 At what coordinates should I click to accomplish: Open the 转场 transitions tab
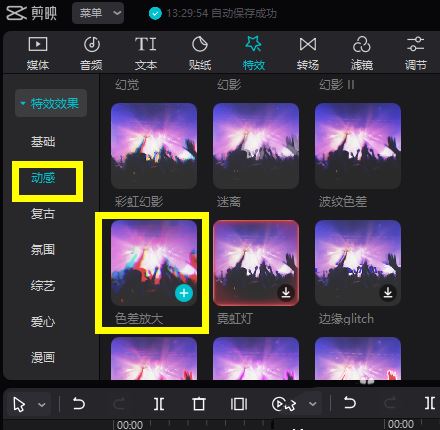click(x=308, y=53)
